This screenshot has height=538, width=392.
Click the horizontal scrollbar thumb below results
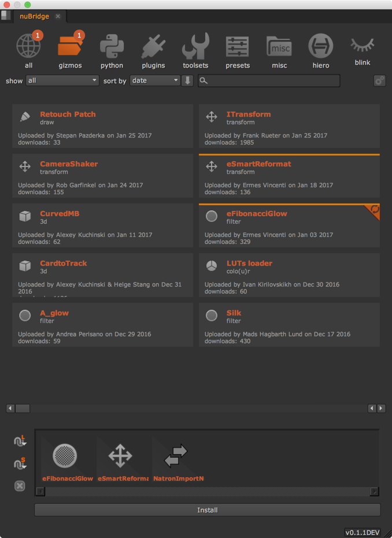(23, 409)
